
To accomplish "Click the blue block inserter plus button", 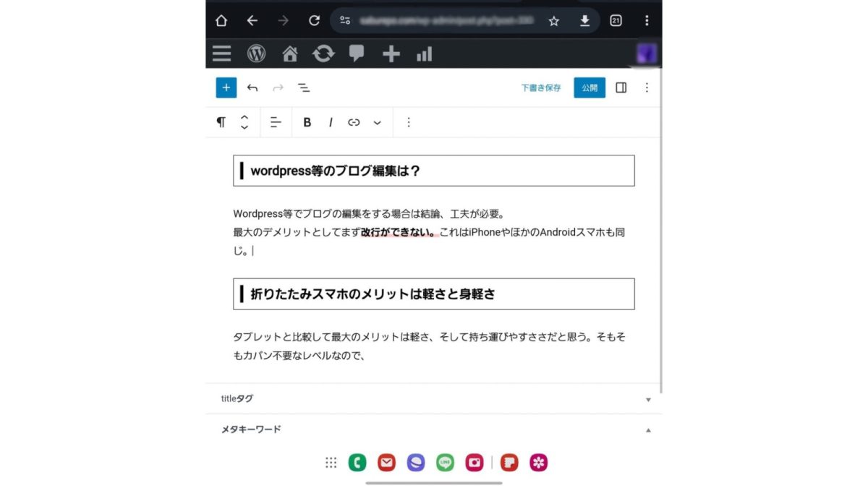I will (226, 87).
